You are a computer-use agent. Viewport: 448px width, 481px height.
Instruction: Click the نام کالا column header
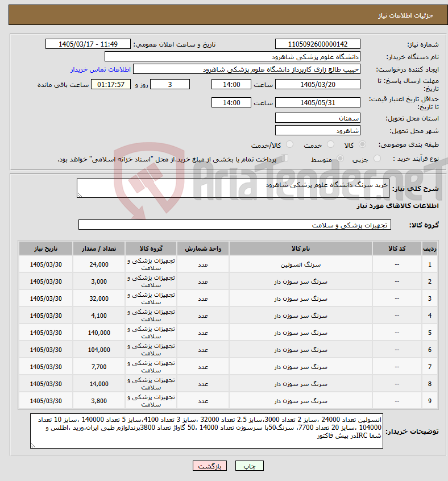301,248
